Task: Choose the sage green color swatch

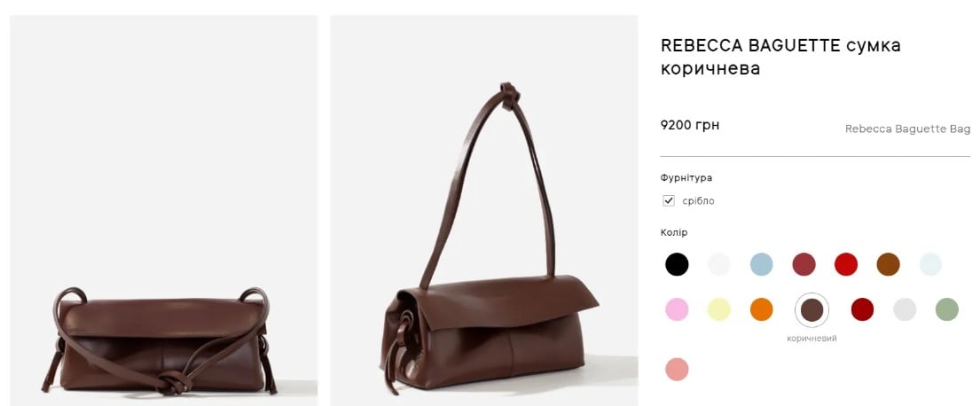Action: pyautogui.click(x=947, y=309)
